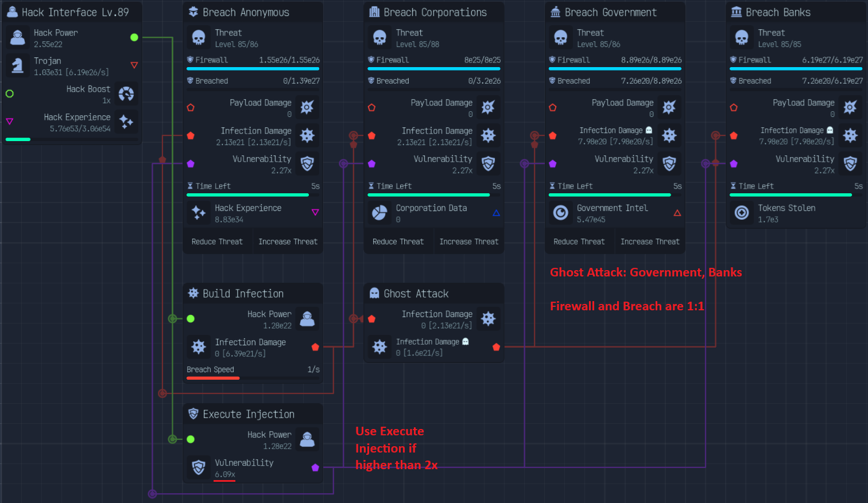Select red Infection Damage output port in Build Infection

315,347
